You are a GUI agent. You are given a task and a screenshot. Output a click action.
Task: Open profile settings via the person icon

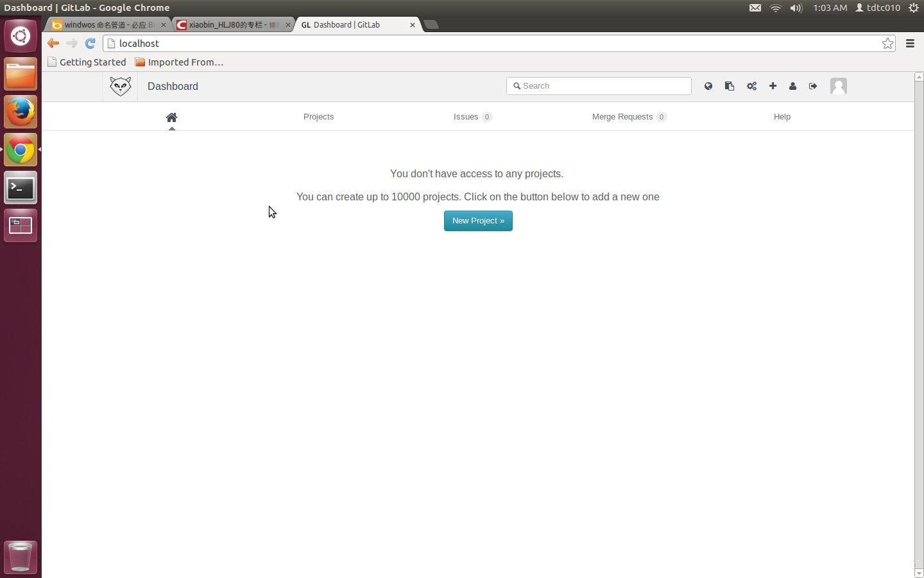pos(792,86)
